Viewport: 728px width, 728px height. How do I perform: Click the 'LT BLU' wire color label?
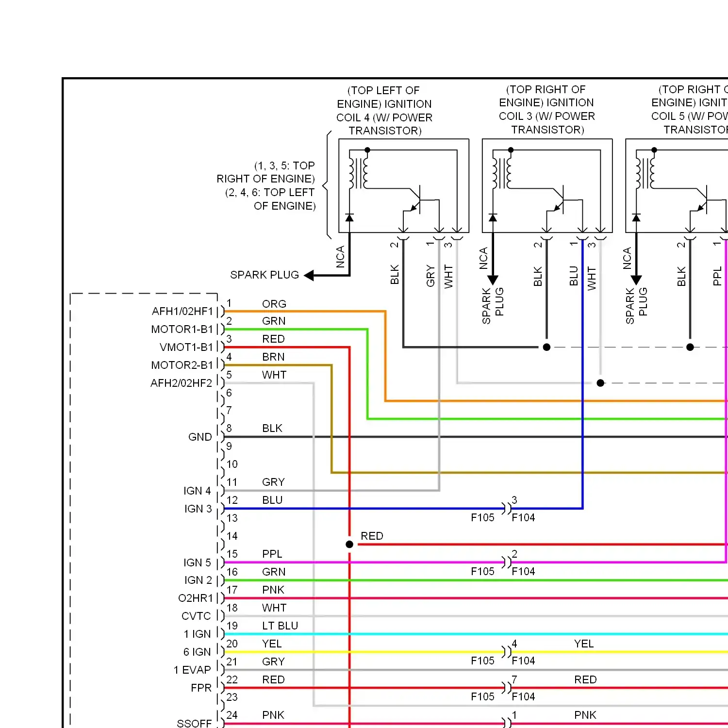coord(280,626)
